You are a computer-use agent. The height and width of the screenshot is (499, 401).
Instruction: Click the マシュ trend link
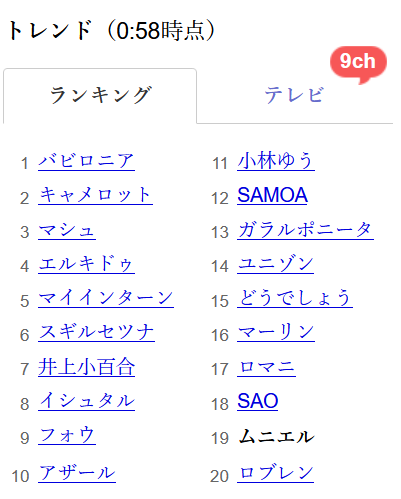[67, 230]
